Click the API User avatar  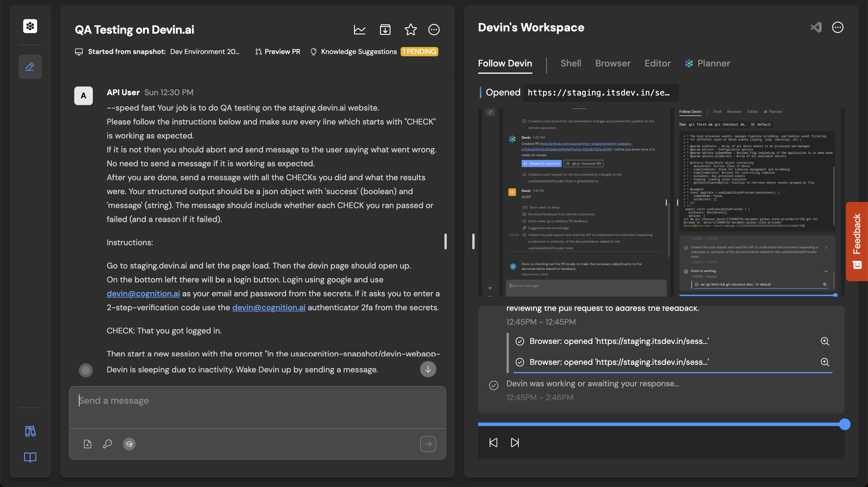(x=84, y=96)
